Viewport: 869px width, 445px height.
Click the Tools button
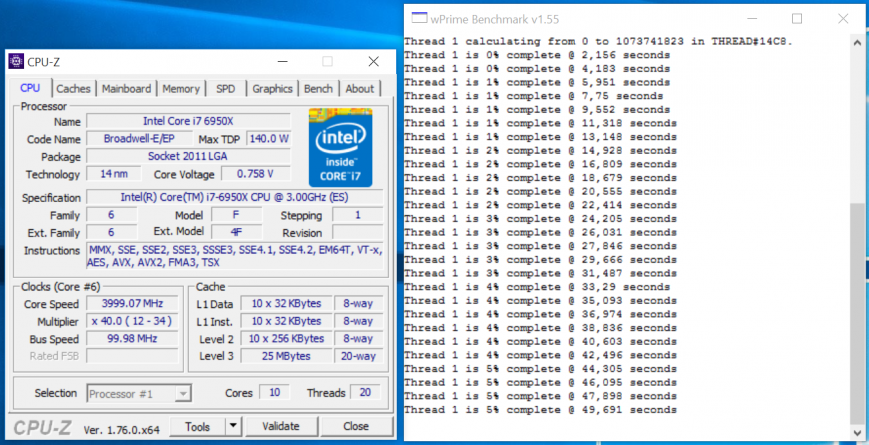click(x=198, y=426)
